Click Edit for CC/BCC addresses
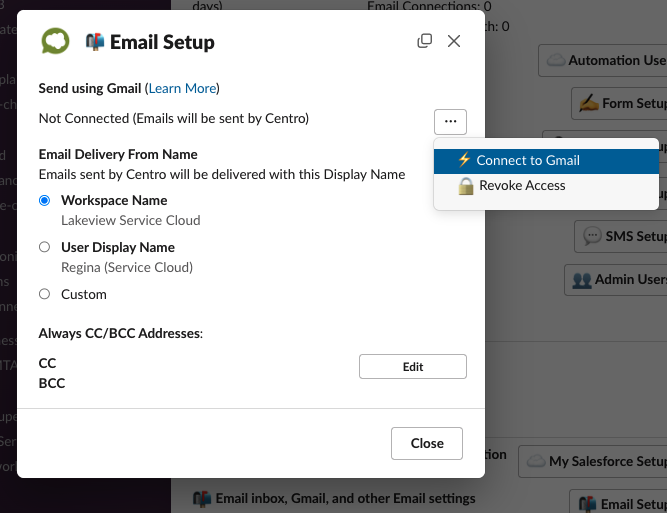 point(413,367)
